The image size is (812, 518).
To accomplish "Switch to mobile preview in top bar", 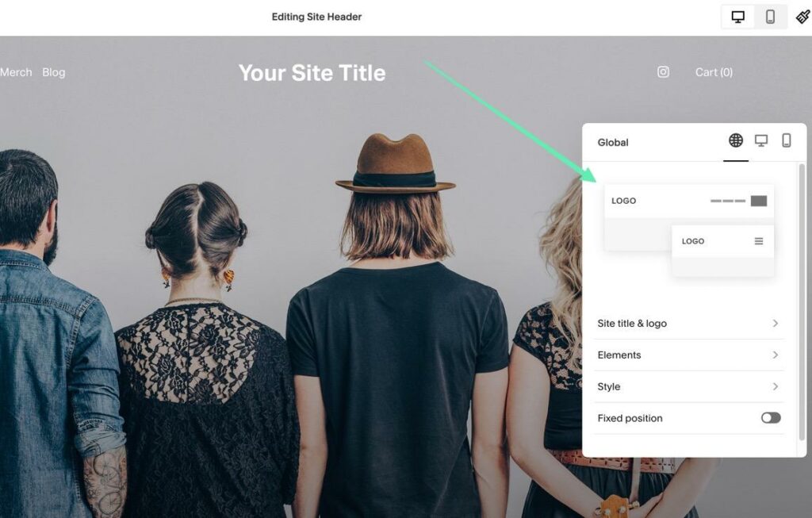I will [x=770, y=17].
